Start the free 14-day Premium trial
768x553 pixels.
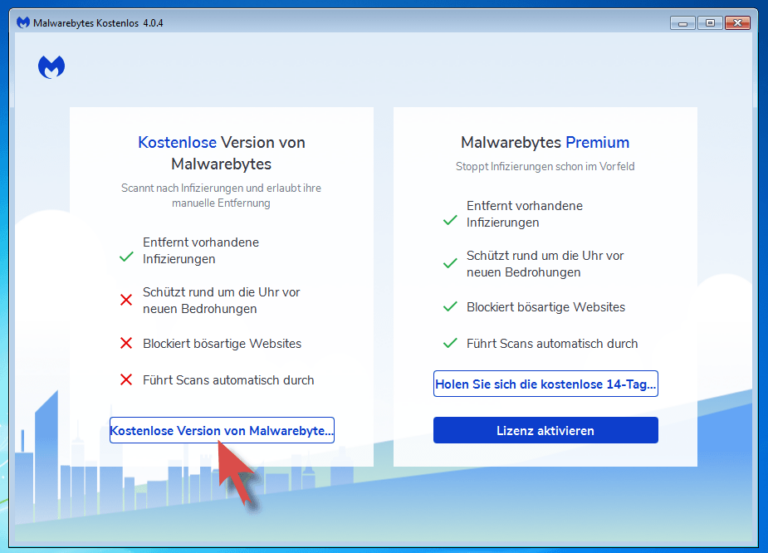546,384
